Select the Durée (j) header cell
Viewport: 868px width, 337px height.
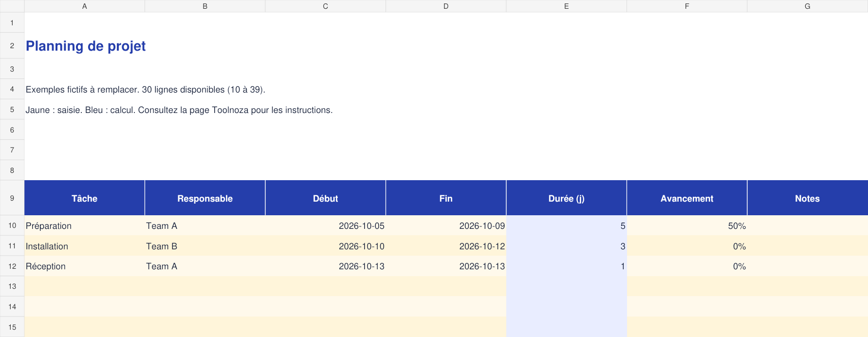[x=567, y=198]
